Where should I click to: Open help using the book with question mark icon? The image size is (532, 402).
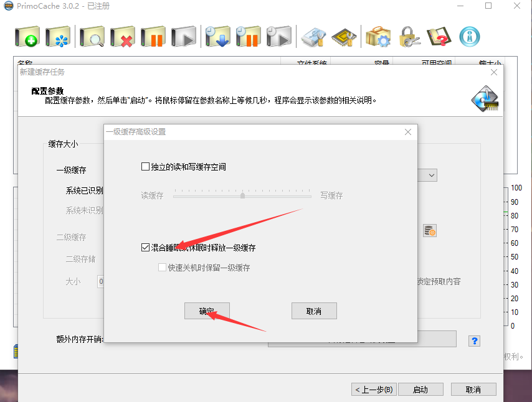pyautogui.click(x=439, y=37)
